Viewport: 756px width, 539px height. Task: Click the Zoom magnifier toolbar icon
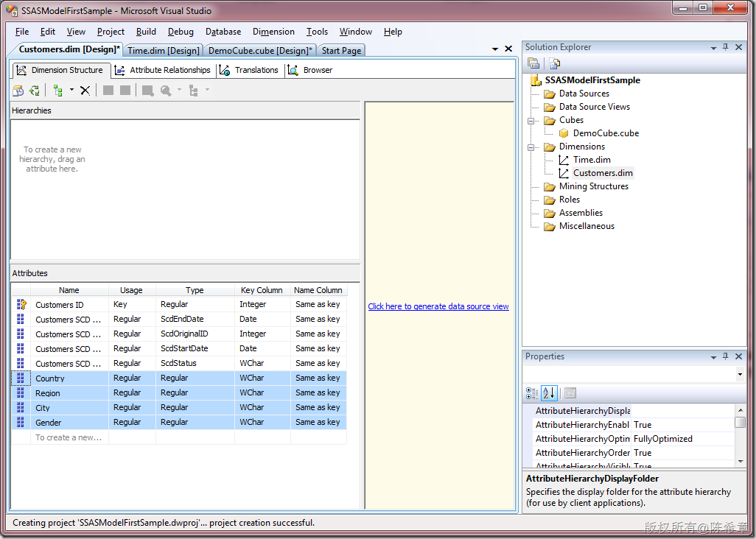pyautogui.click(x=166, y=91)
